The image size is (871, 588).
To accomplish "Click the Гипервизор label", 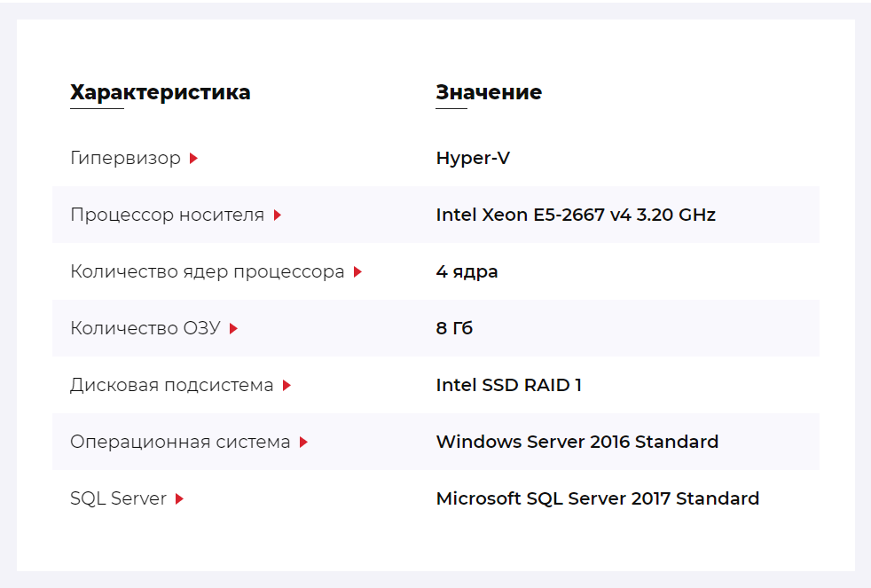I will 126,158.
